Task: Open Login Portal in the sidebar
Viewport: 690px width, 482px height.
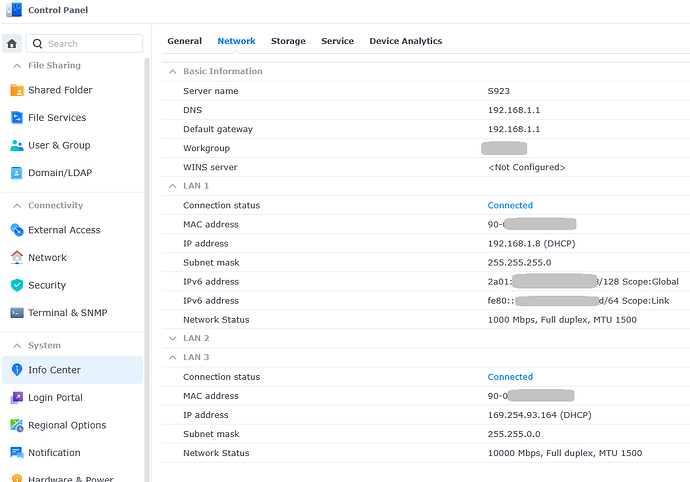Action: [55, 398]
